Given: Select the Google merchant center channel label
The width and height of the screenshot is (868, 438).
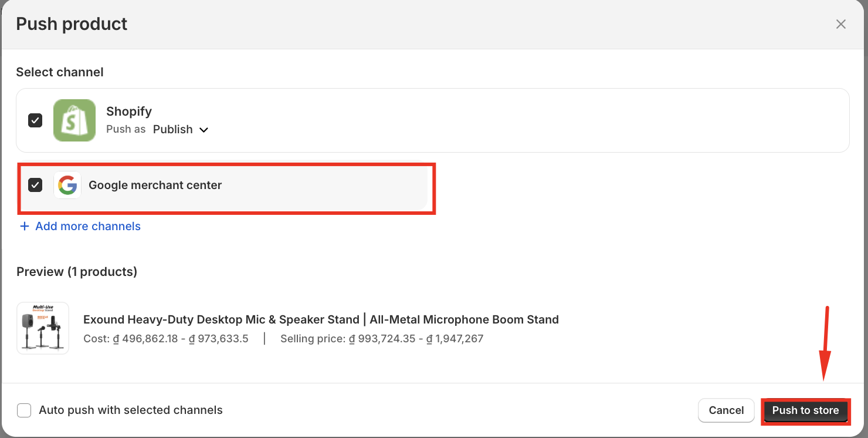Looking at the screenshot, I should (155, 185).
